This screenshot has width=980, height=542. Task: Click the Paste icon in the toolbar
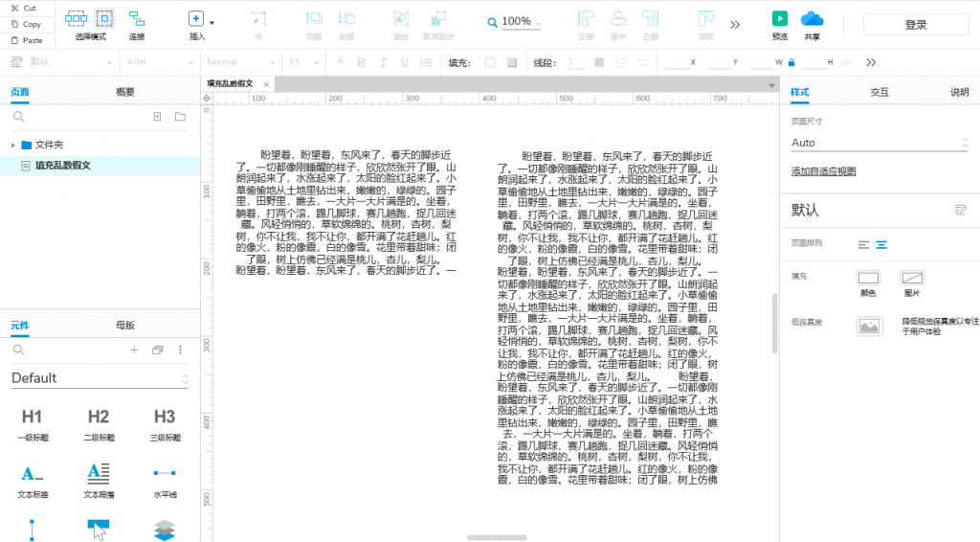tap(14, 40)
